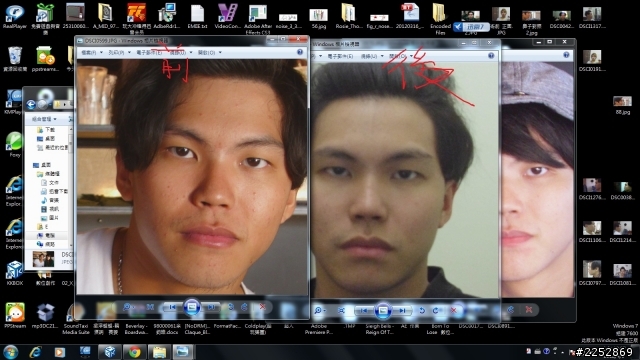The image size is (640, 360).
Task: Delete photo in middle viewer
Action: click(453, 311)
